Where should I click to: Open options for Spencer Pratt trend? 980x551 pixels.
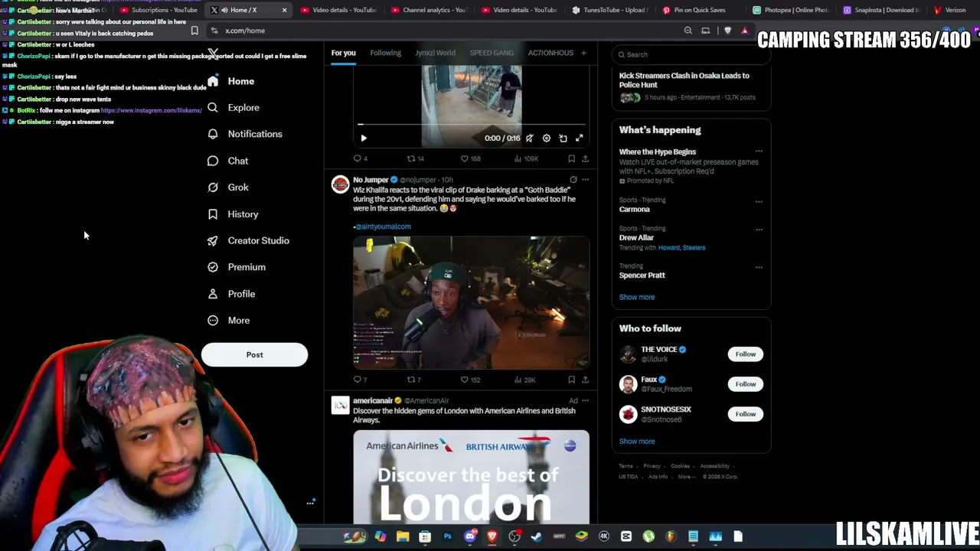pos(759,267)
